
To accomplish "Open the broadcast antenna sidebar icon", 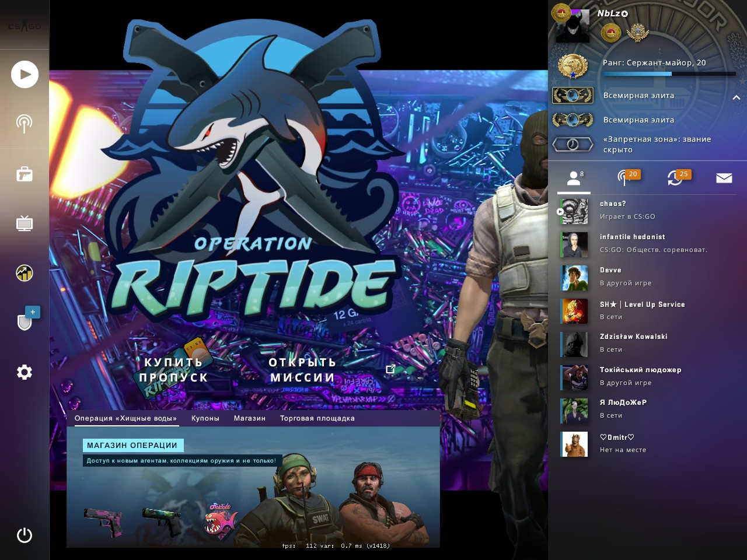I will [25, 124].
